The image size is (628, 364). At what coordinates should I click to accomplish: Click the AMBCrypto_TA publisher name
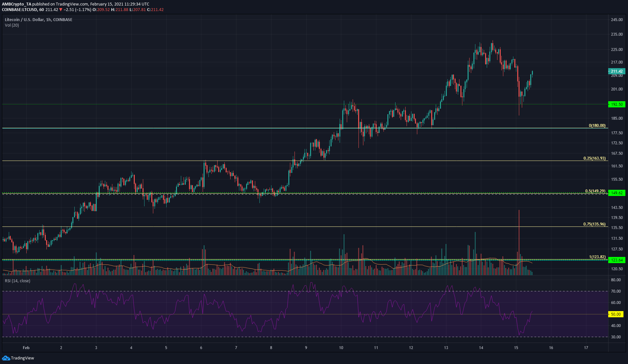pyautogui.click(x=17, y=4)
